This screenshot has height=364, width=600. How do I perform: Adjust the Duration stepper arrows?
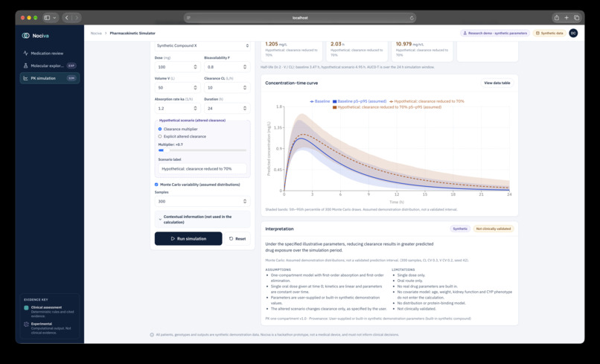(x=245, y=109)
